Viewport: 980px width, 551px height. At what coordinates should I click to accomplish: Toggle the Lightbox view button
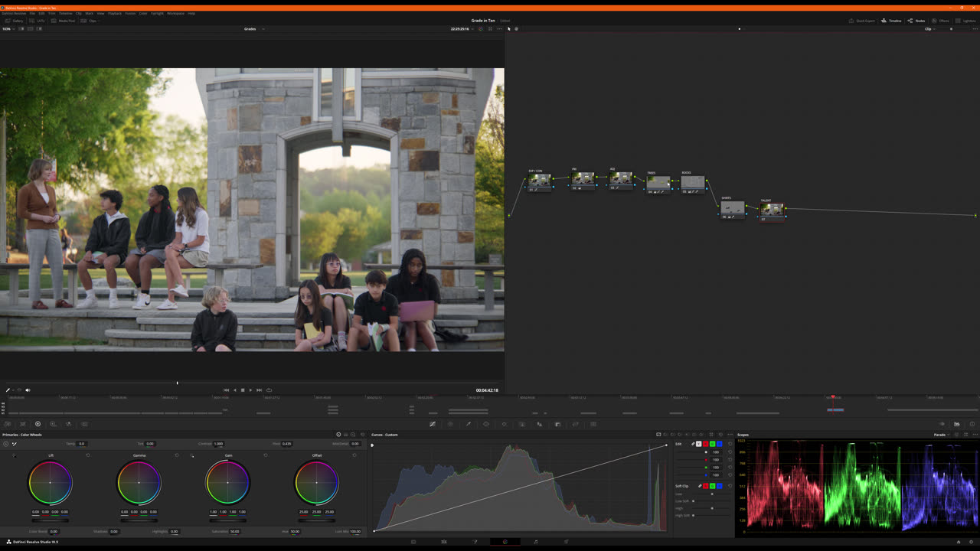965,21
